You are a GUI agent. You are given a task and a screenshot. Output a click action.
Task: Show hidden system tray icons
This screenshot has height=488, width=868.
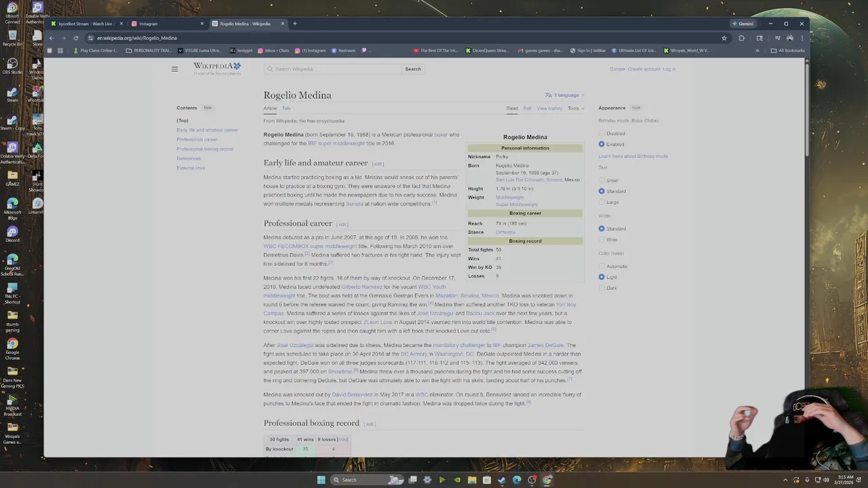pyautogui.click(x=785, y=480)
